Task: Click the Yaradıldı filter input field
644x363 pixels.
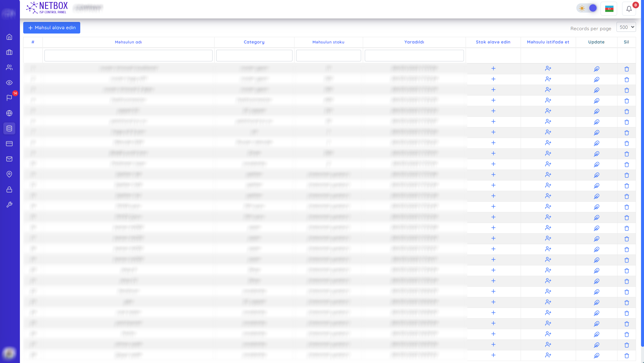Action: coord(414,55)
